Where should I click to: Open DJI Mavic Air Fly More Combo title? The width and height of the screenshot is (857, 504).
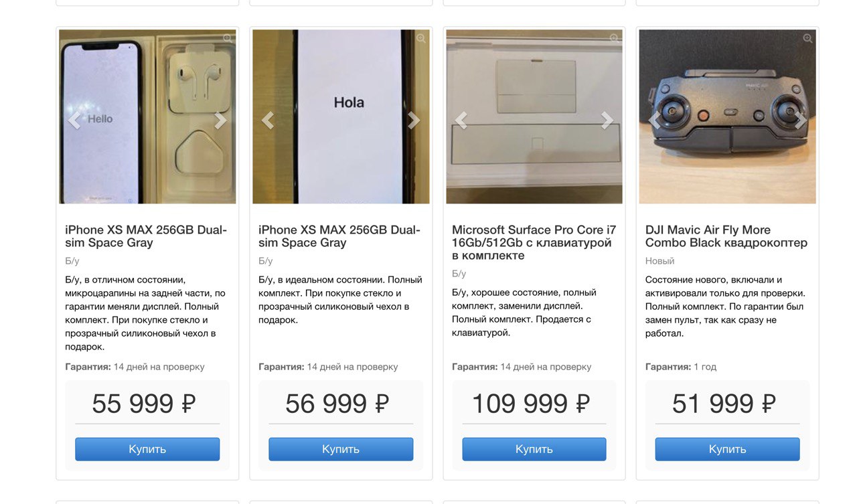point(726,236)
